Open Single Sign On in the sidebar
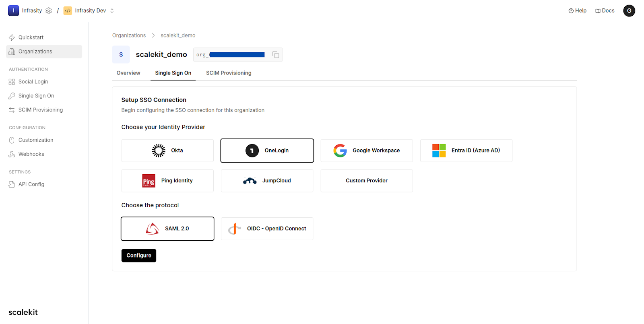The height and width of the screenshot is (324, 644). pyautogui.click(x=44, y=96)
